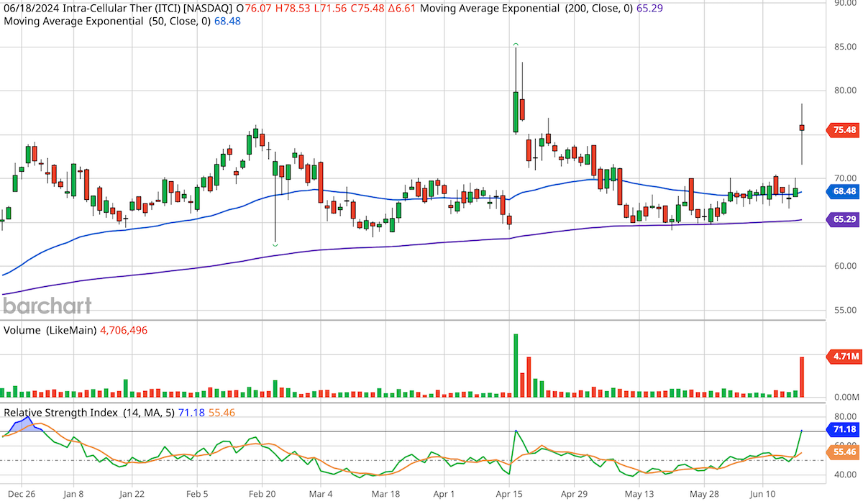
Task: Click the Jan 22 date axis label
Action: [132, 495]
